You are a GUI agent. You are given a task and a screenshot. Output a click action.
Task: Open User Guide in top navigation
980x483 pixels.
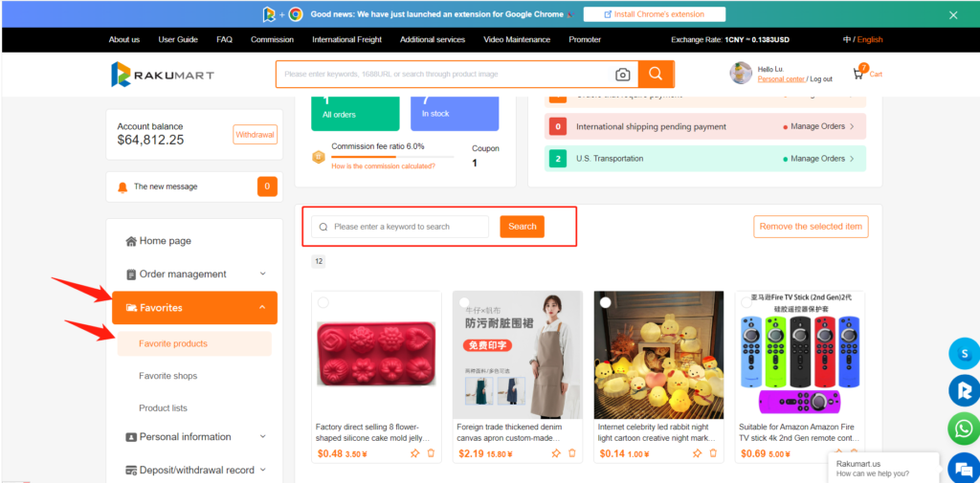tap(178, 39)
